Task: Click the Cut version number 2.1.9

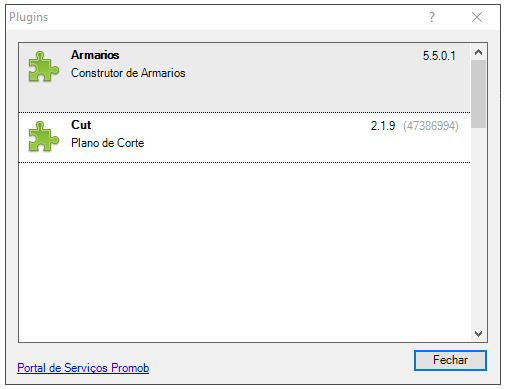Action: (x=383, y=126)
